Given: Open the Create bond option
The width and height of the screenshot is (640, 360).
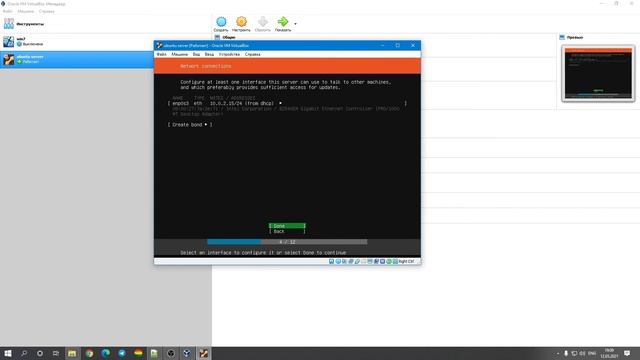Looking at the screenshot, I should click(x=190, y=124).
